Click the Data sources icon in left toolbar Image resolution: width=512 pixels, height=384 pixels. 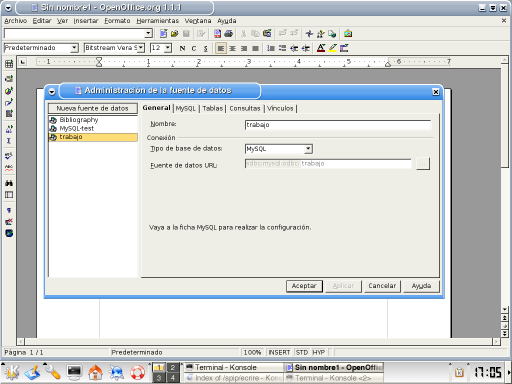pos(9,195)
